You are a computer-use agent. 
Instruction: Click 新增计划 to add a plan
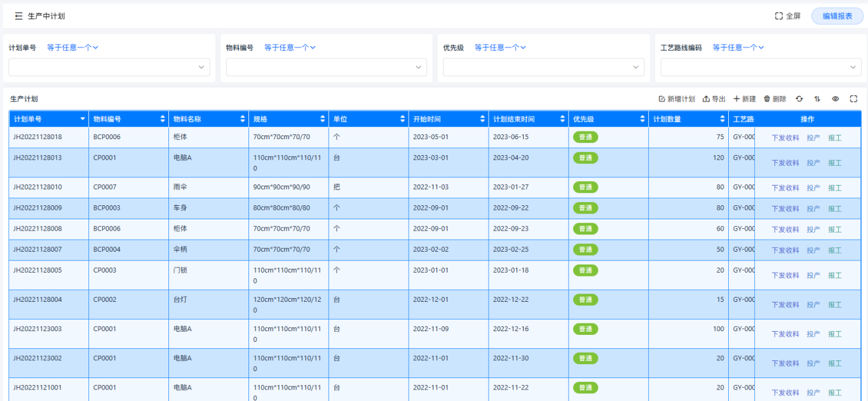click(677, 99)
